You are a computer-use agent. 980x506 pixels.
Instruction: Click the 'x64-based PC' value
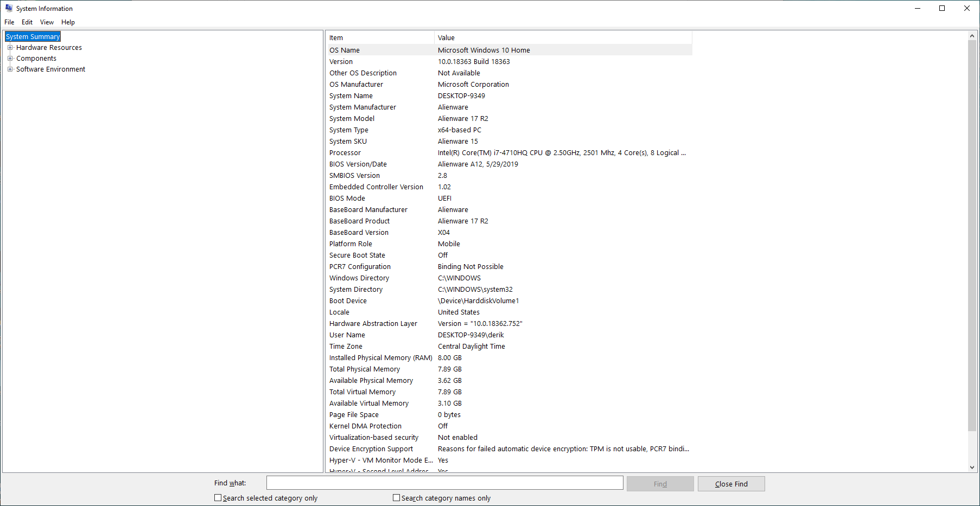[x=459, y=130]
